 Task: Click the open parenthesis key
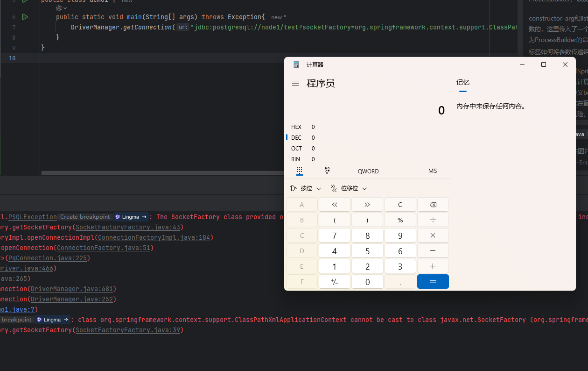pyautogui.click(x=335, y=220)
